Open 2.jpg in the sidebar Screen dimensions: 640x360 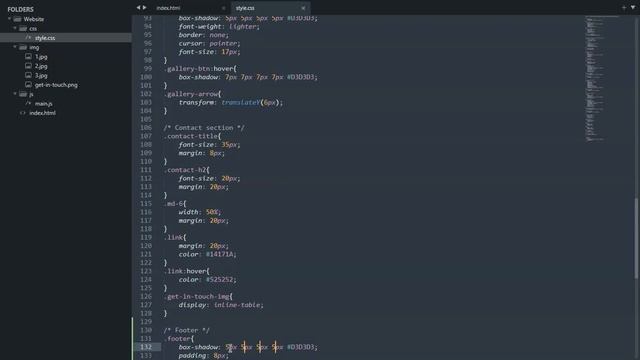tap(41, 66)
